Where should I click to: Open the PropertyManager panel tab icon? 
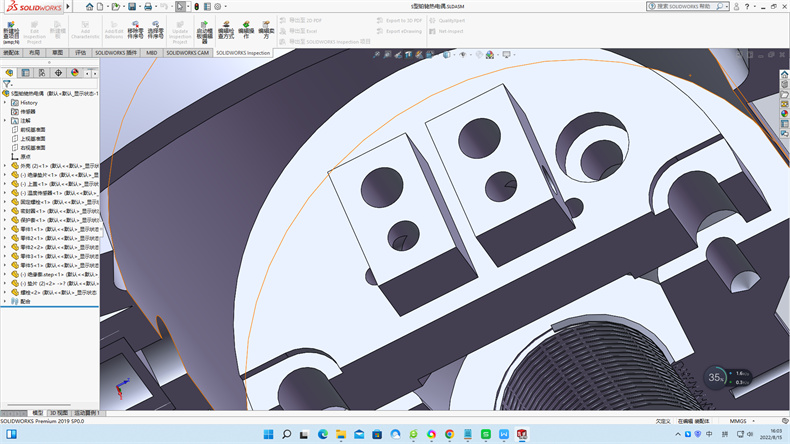coord(25,73)
